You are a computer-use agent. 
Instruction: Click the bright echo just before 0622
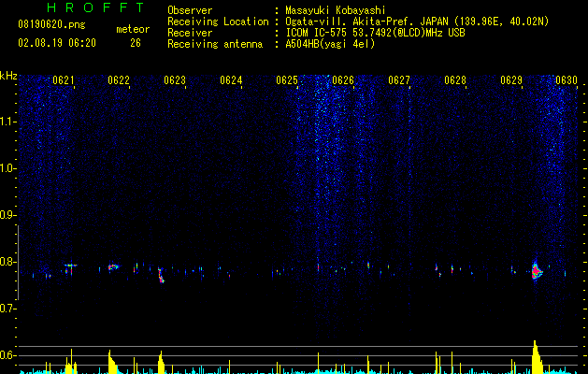click(112, 267)
